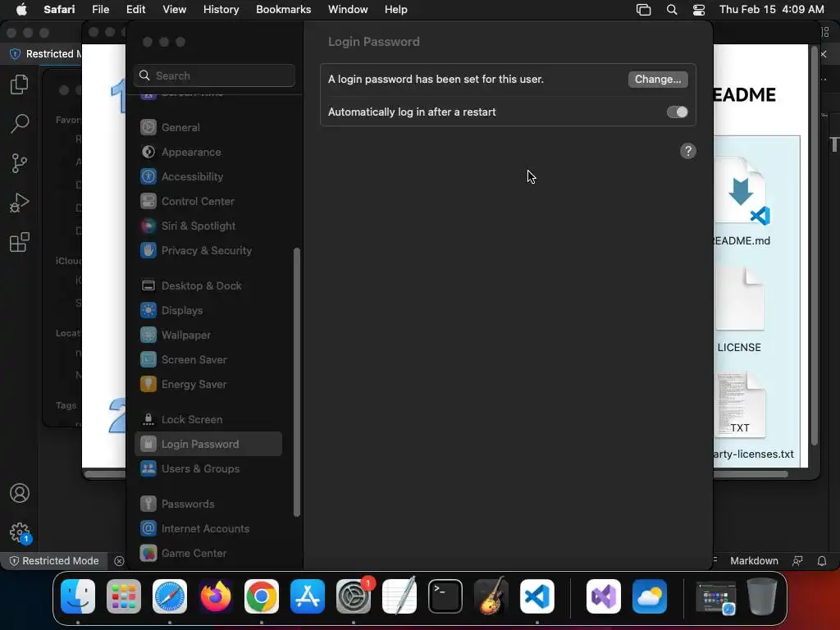Open Visual Studio Code from the Dock
This screenshot has width=840, height=630.
[x=537, y=596]
